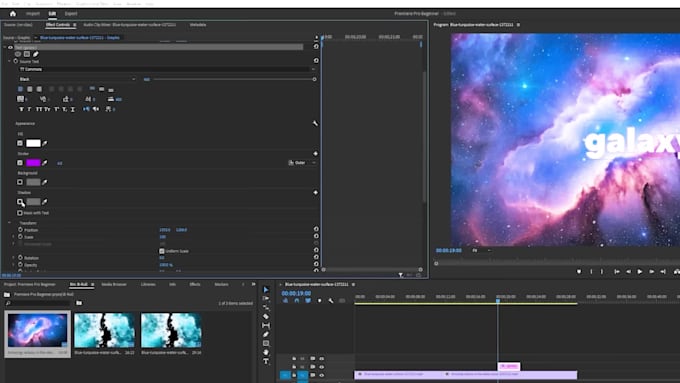The image size is (680, 383).
Task: Select the Rectangle tool in the toolbar
Action: coord(266,344)
